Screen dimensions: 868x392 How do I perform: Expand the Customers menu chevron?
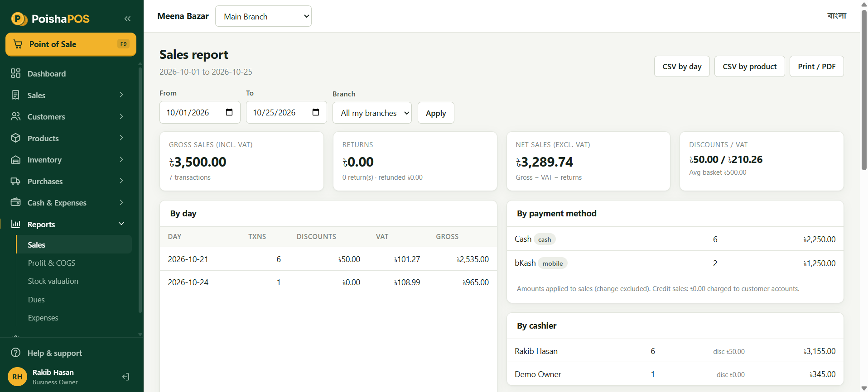tap(121, 116)
